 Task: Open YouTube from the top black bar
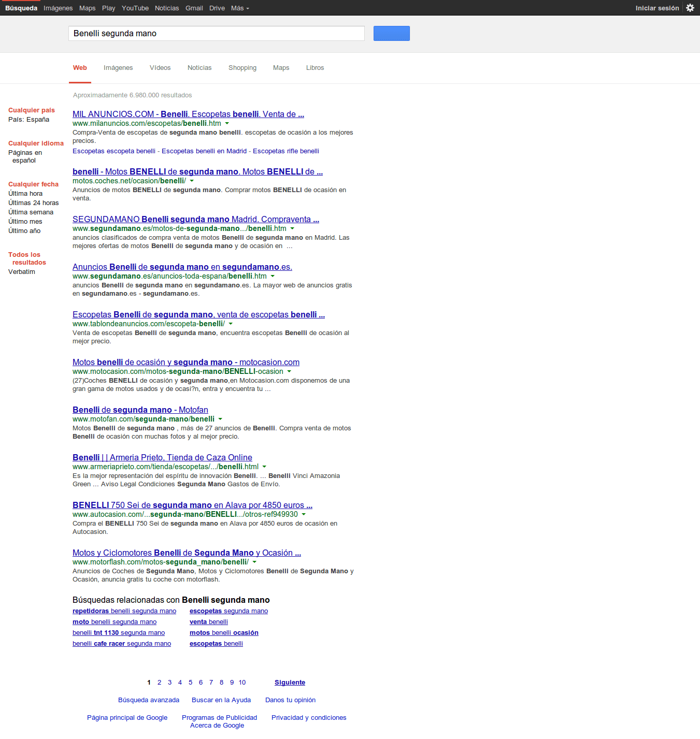[x=135, y=8]
